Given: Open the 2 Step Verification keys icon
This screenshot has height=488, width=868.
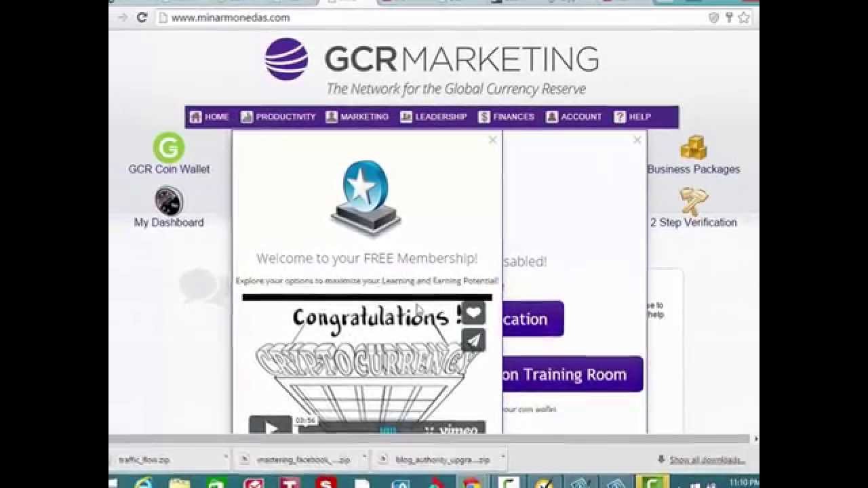Looking at the screenshot, I should (x=693, y=201).
